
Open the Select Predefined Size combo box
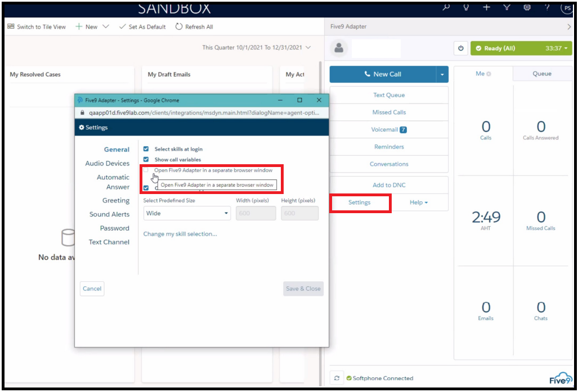point(187,213)
